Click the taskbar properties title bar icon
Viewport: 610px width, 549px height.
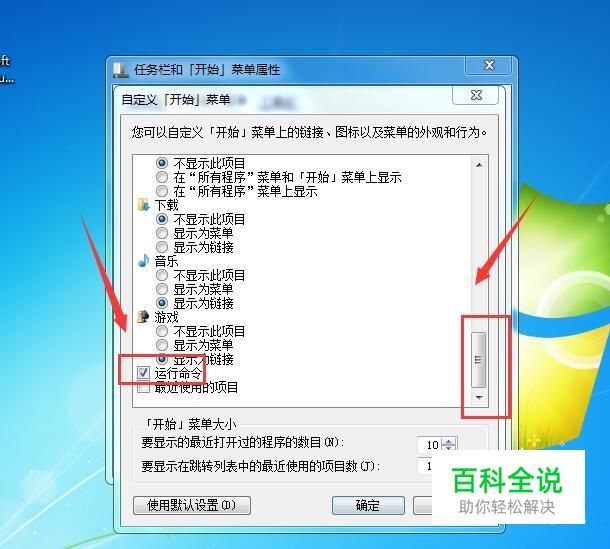tap(121, 70)
